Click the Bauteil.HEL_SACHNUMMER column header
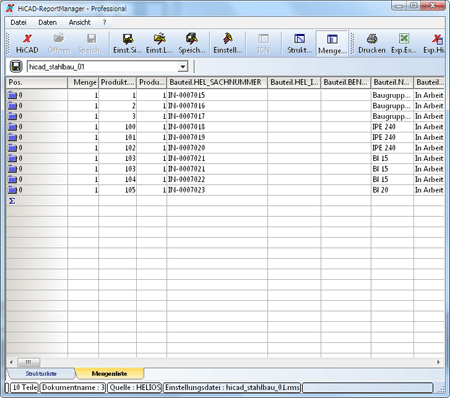This screenshot has width=450, height=398. tap(217, 82)
